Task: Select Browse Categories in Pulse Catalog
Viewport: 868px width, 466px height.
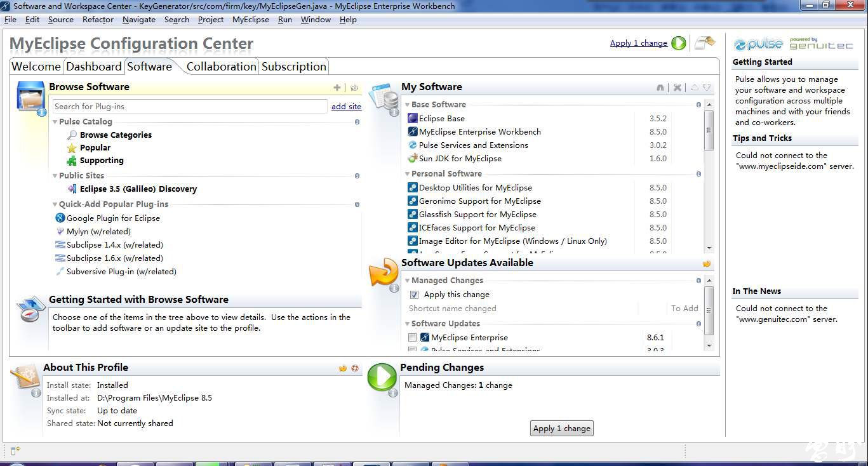Action: coord(116,135)
